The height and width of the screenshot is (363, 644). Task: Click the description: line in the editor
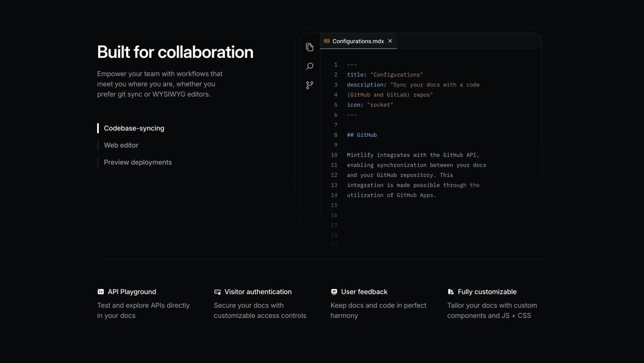(413, 85)
